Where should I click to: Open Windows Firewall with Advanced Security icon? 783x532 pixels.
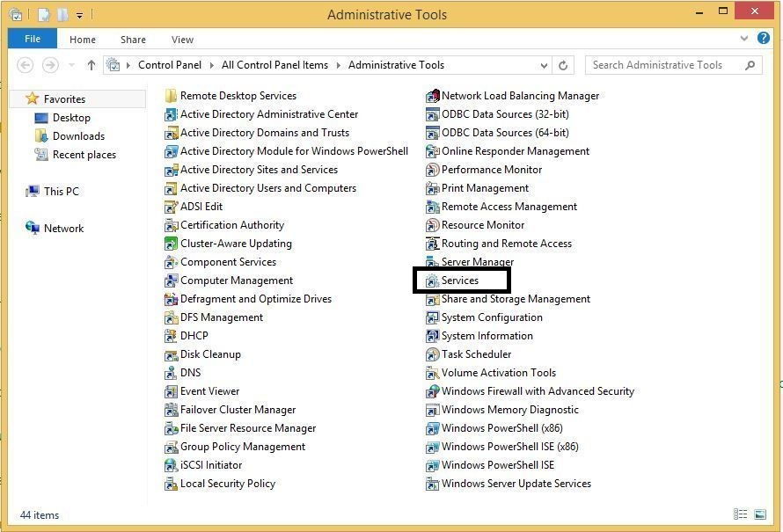click(432, 391)
